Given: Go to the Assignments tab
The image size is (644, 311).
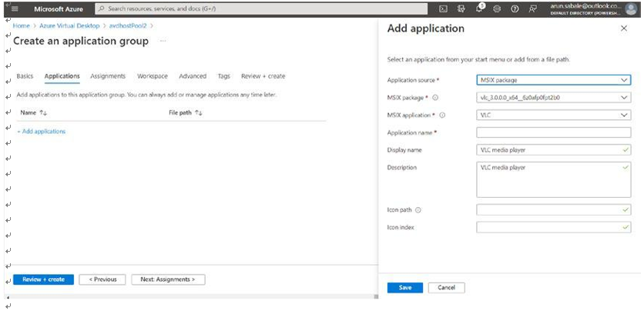Looking at the screenshot, I should [x=108, y=76].
